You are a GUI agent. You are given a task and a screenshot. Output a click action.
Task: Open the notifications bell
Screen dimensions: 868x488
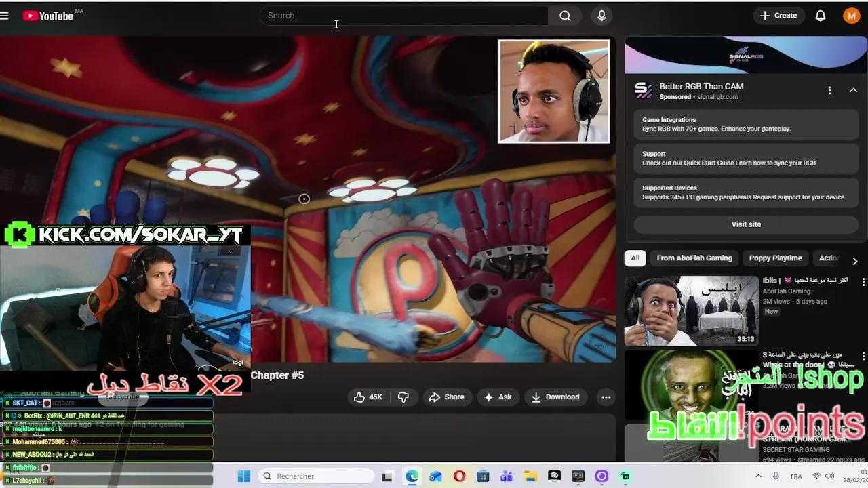coord(821,16)
